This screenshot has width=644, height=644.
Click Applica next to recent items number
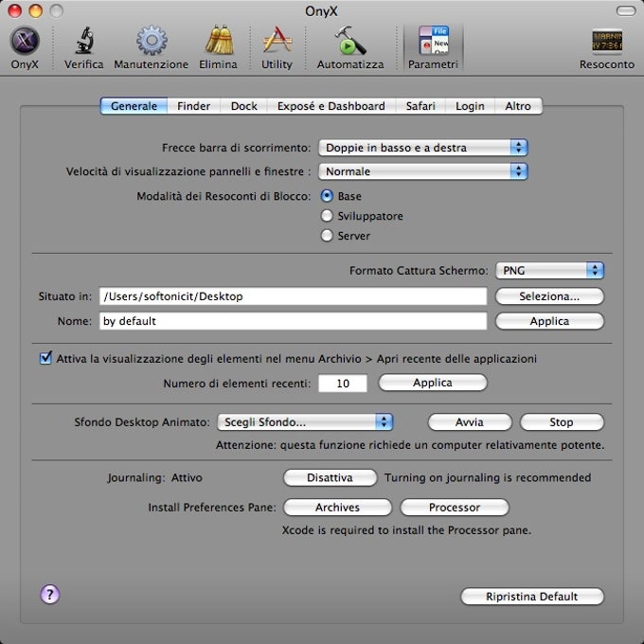pyautogui.click(x=433, y=383)
